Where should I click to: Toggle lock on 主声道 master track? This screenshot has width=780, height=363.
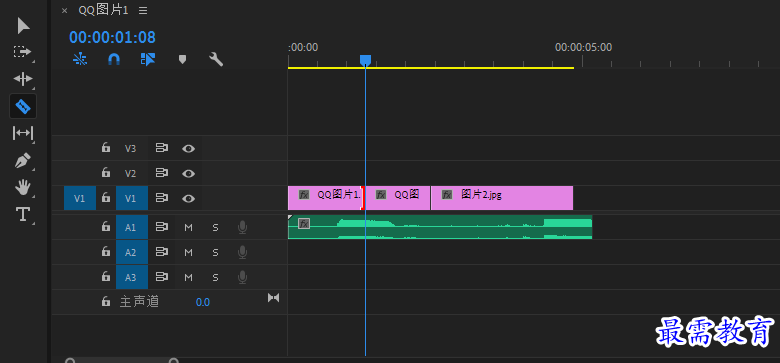105,301
